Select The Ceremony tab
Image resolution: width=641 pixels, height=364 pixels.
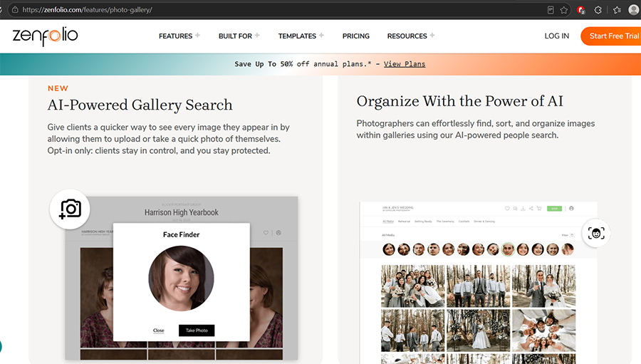click(445, 222)
